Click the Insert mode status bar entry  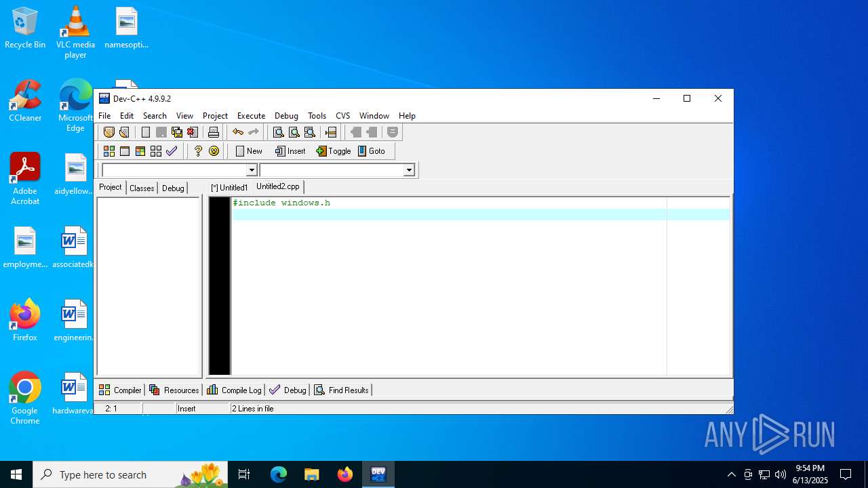click(x=186, y=409)
